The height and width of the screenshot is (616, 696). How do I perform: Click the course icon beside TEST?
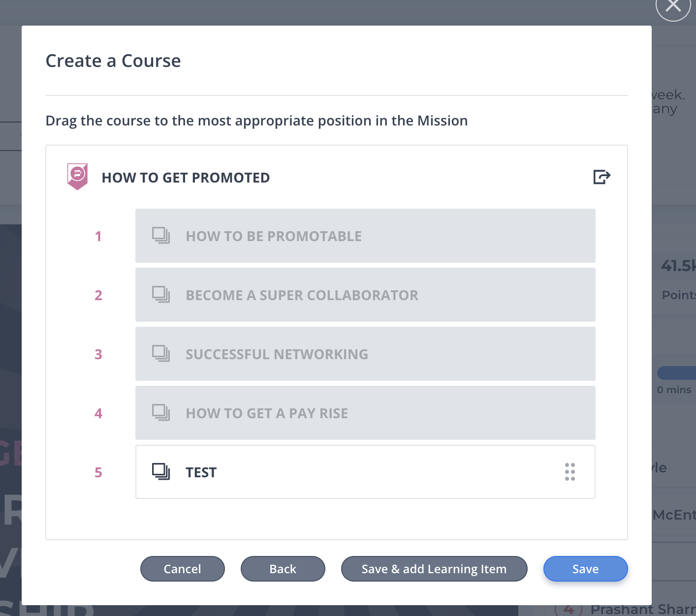161,472
